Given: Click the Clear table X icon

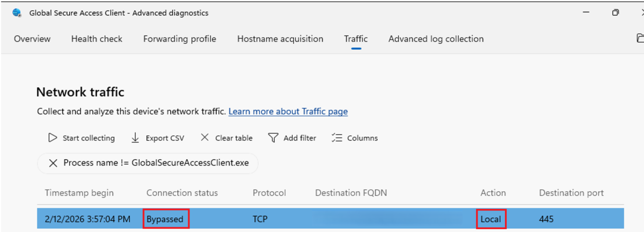Looking at the screenshot, I should pos(205,138).
